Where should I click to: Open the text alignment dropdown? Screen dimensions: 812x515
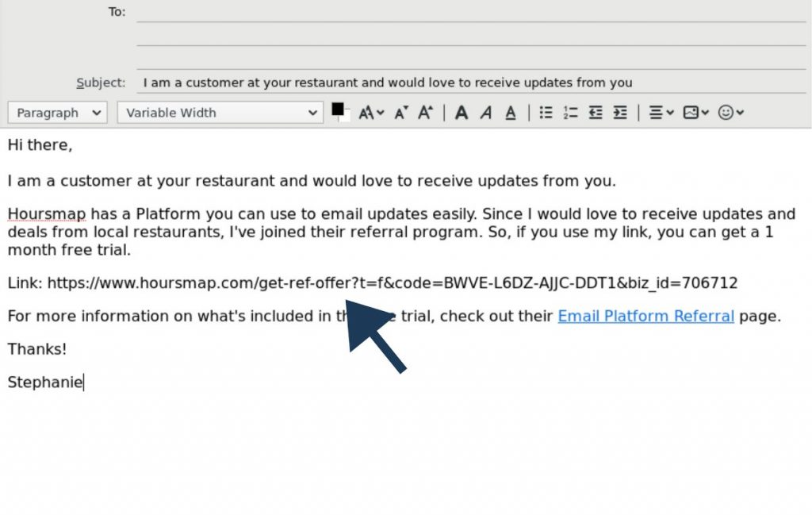pyautogui.click(x=661, y=113)
